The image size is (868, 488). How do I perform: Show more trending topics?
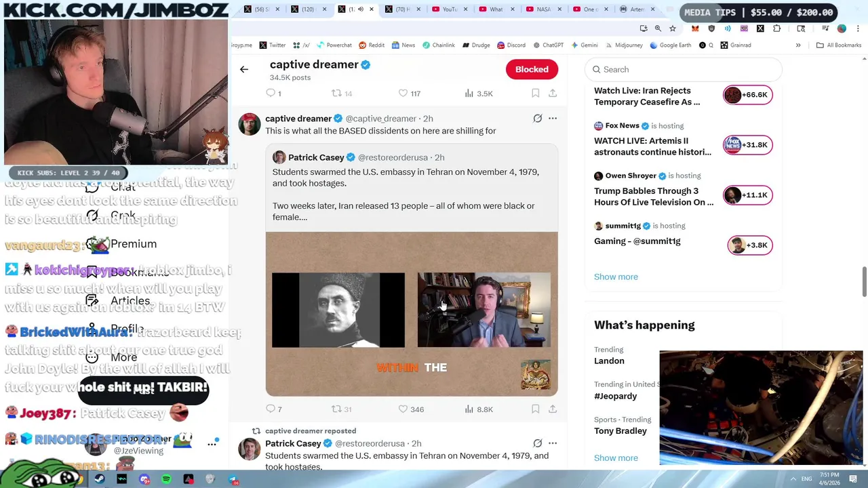(616, 457)
